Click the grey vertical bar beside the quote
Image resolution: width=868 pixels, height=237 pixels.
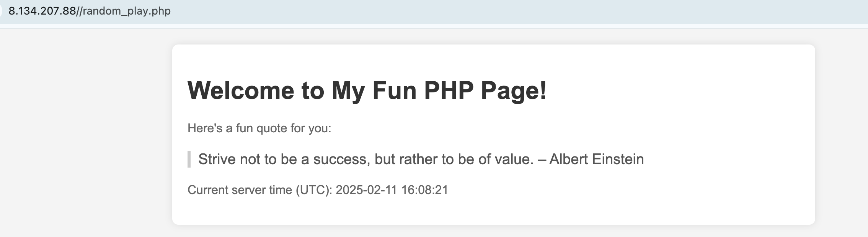189,159
